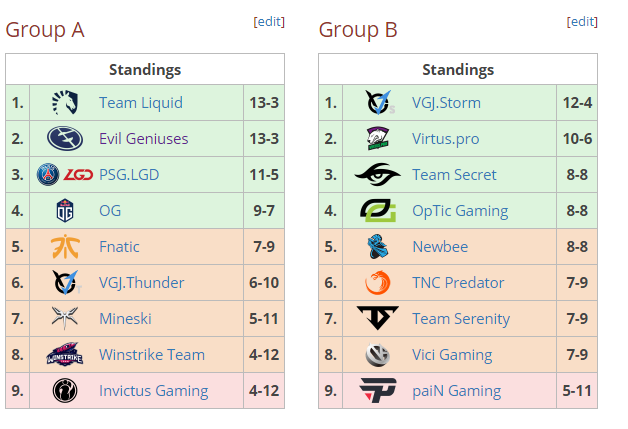Click the Team Secret eye logo
Viewport: 628px width, 429px height.
(378, 175)
